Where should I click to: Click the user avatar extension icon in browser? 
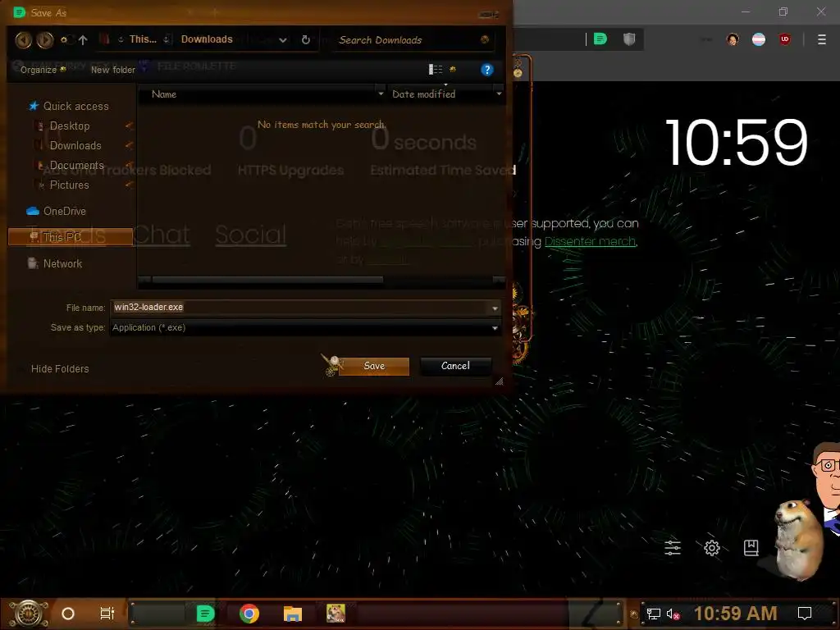pyautogui.click(x=733, y=39)
